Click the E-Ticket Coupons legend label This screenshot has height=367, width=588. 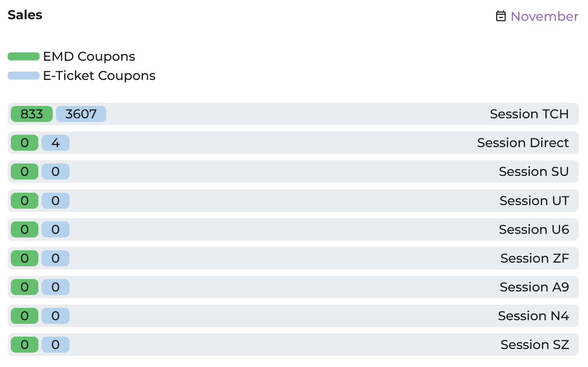pyautogui.click(x=99, y=76)
